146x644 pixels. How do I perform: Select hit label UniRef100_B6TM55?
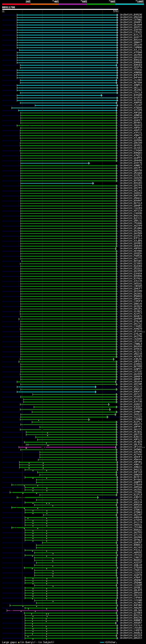tap(131, 366)
